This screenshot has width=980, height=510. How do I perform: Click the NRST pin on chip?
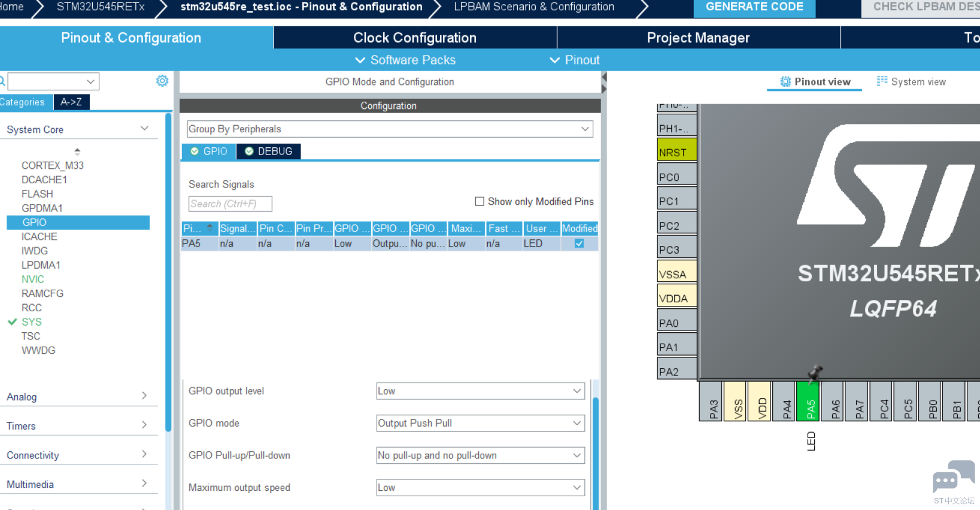677,149
